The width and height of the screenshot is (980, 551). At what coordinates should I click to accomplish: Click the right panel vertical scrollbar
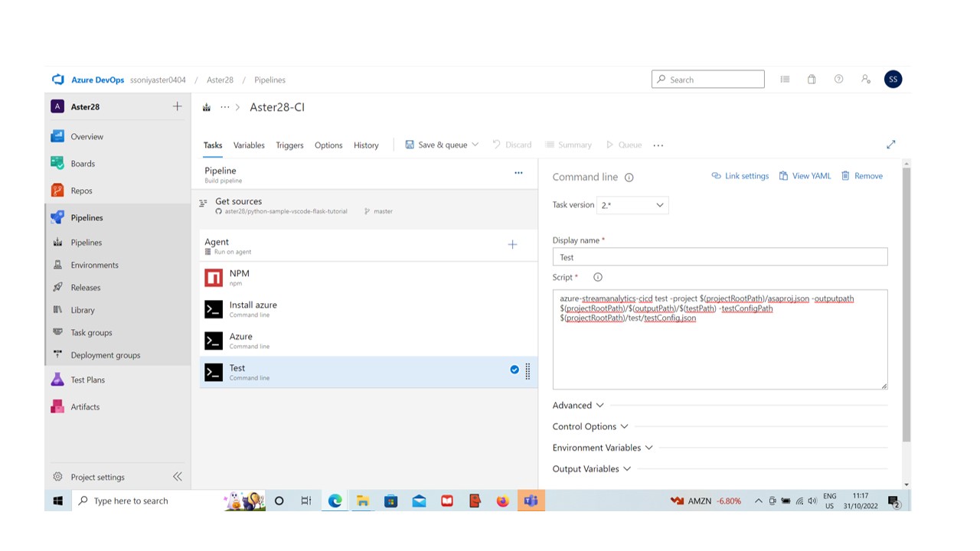tap(906, 305)
